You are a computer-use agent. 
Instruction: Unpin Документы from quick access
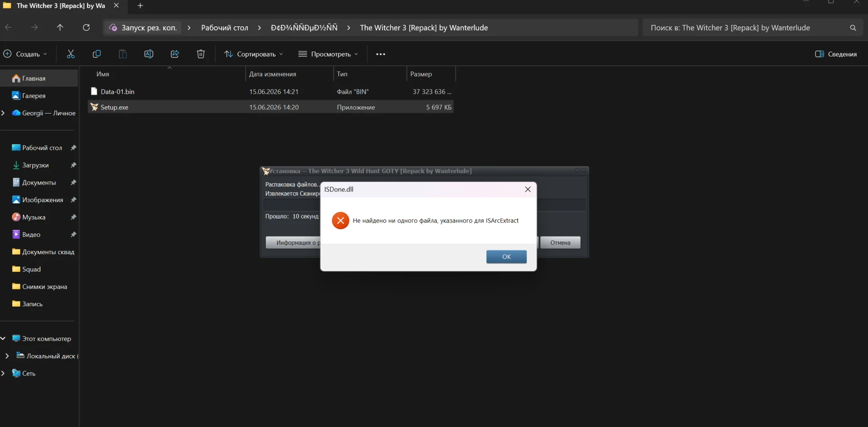73,183
